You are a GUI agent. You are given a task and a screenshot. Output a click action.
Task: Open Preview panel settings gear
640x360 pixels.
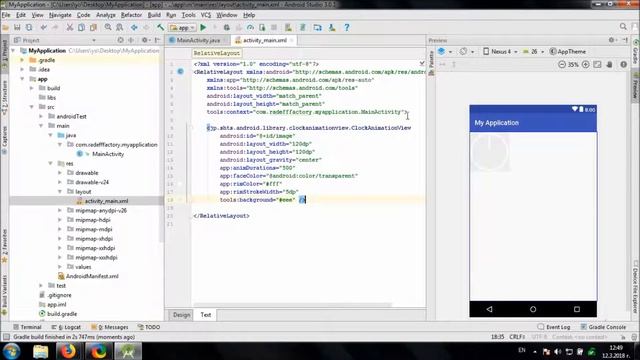pos(612,40)
